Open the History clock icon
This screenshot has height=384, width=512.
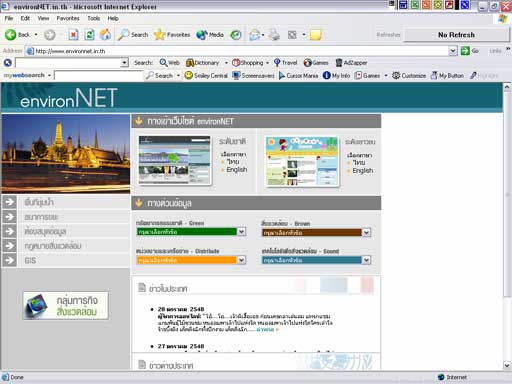click(236, 35)
